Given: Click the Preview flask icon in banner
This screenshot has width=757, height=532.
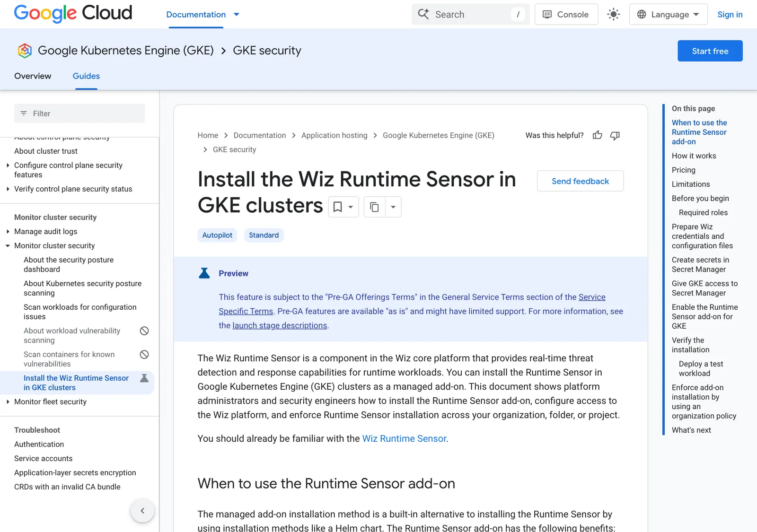Looking at the screenshot, I should tap(204, 273).
